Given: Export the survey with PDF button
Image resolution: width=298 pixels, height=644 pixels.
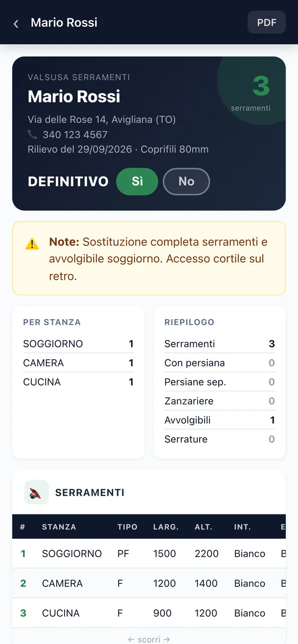Looking at the screenshot, I should point(267,22).
